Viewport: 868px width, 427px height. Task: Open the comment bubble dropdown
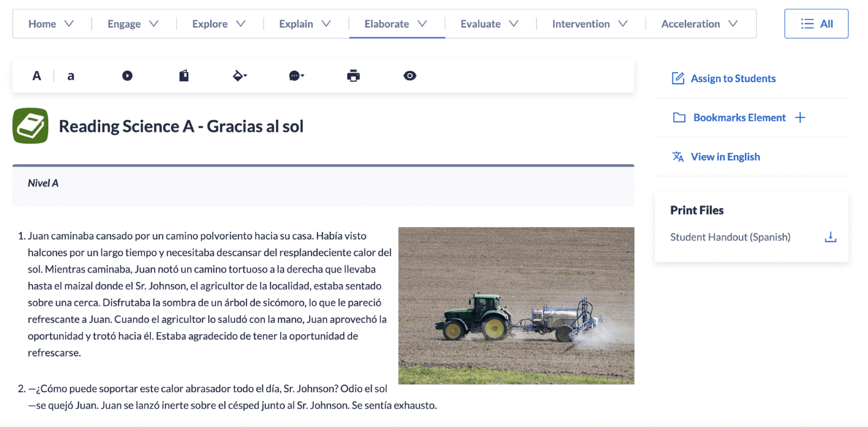click(x=296, y=76)
